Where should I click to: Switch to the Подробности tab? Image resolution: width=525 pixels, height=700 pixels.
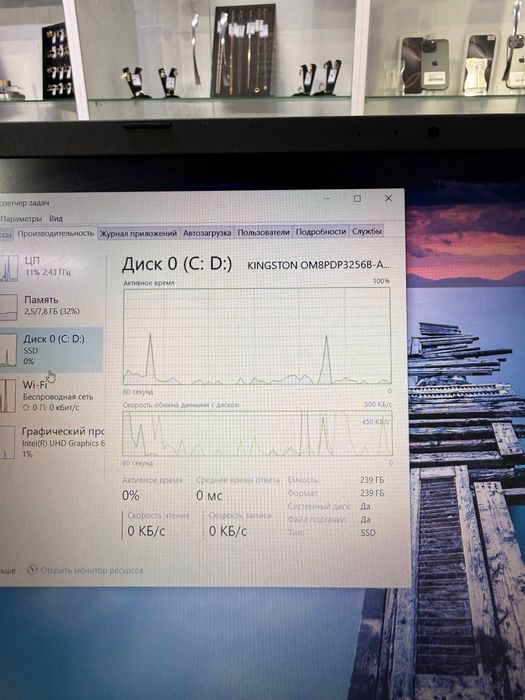(321, 232)
